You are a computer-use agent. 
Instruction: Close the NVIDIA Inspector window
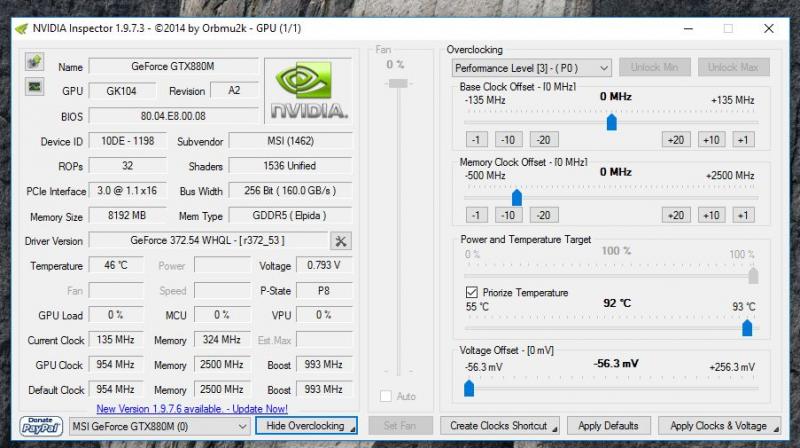pos(768,29)
